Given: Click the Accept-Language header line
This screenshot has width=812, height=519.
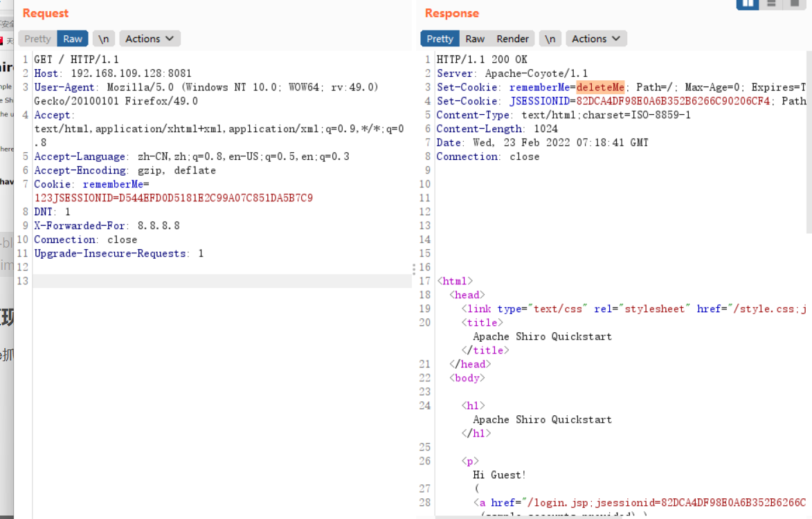Looking at the screenshot, I should (192, 156).
